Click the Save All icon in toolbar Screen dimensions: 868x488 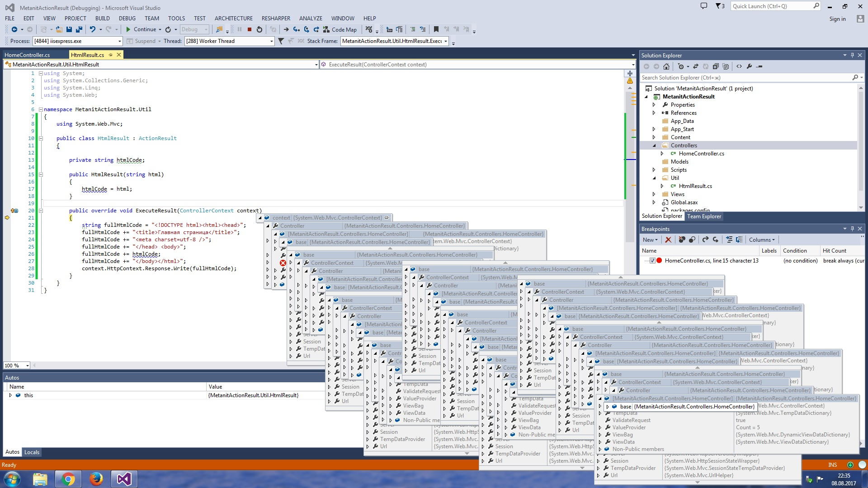[x=79, y=29]
